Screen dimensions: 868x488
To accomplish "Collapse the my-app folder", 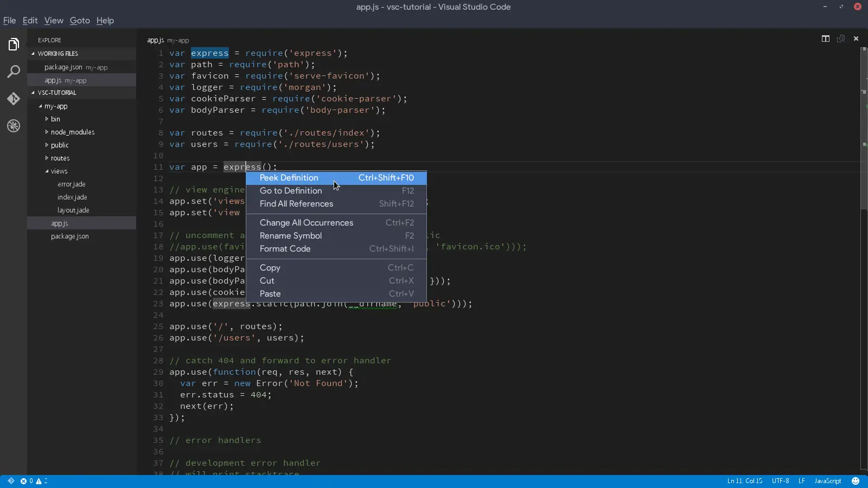I will pyautogui.click(x=40, y=106).
